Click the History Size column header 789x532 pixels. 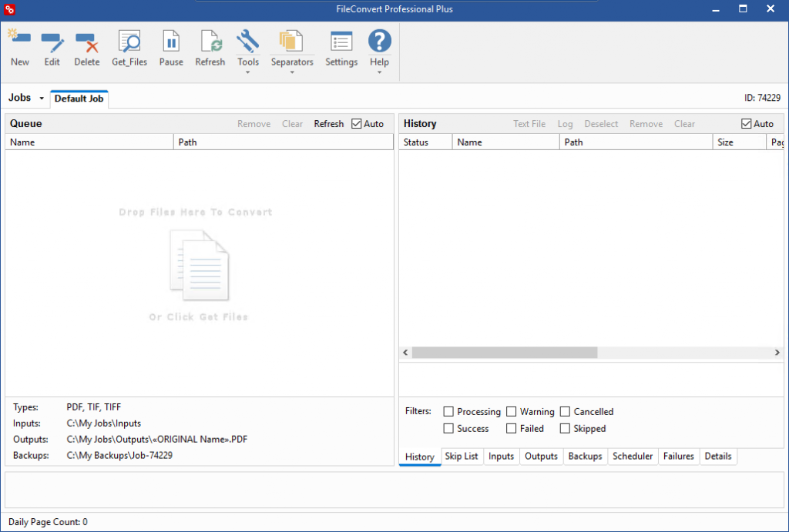coord(739,142)
